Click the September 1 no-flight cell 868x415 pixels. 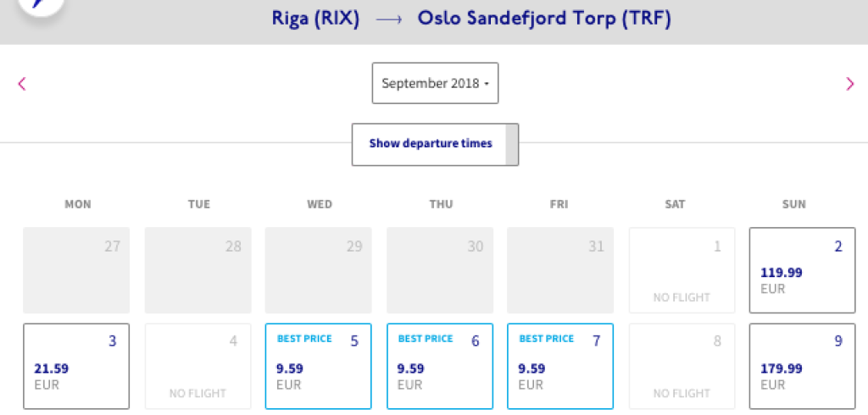pos(681,271)
